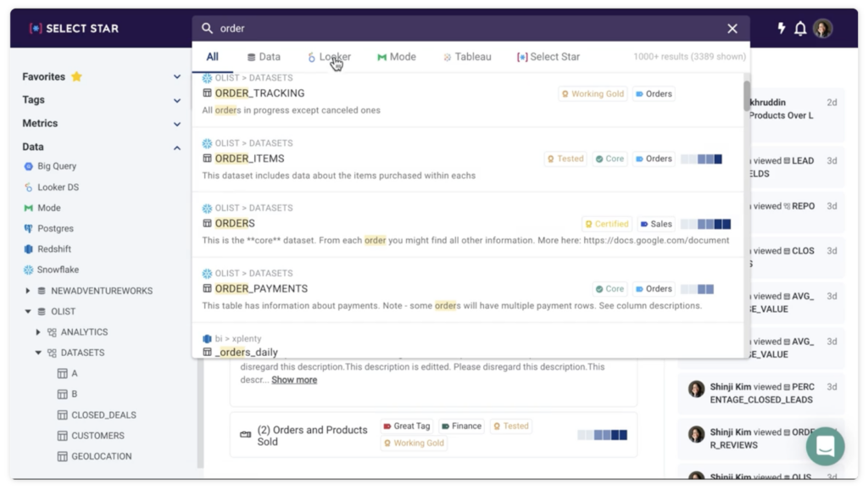Click the OLIST database icon

[x=42, y=311]
